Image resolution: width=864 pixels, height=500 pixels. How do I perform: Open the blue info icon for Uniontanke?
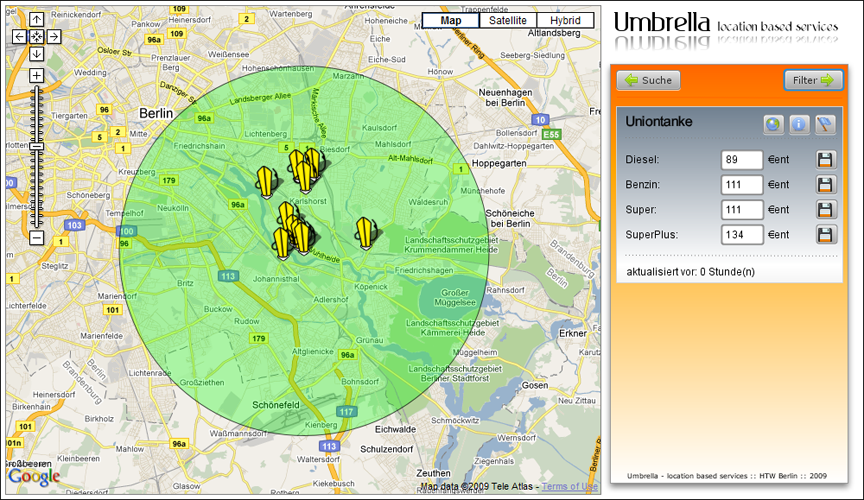pyautogui.click(x=799, y=124)
